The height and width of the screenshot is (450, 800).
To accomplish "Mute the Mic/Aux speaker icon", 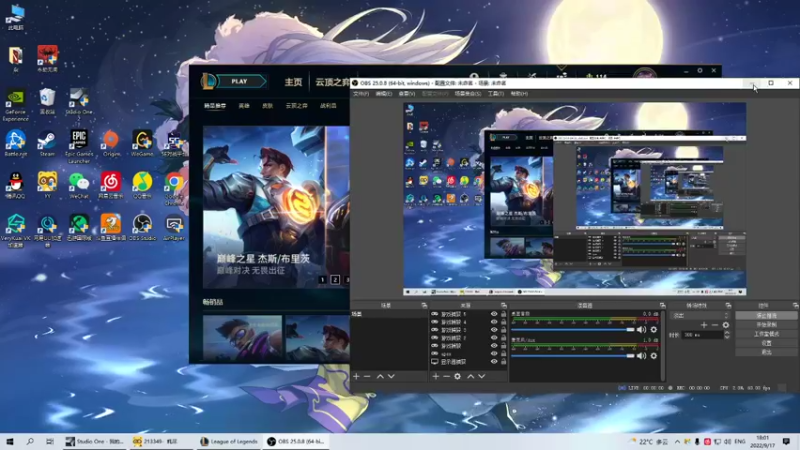I will pyautogui.click(x=641, y=356).
